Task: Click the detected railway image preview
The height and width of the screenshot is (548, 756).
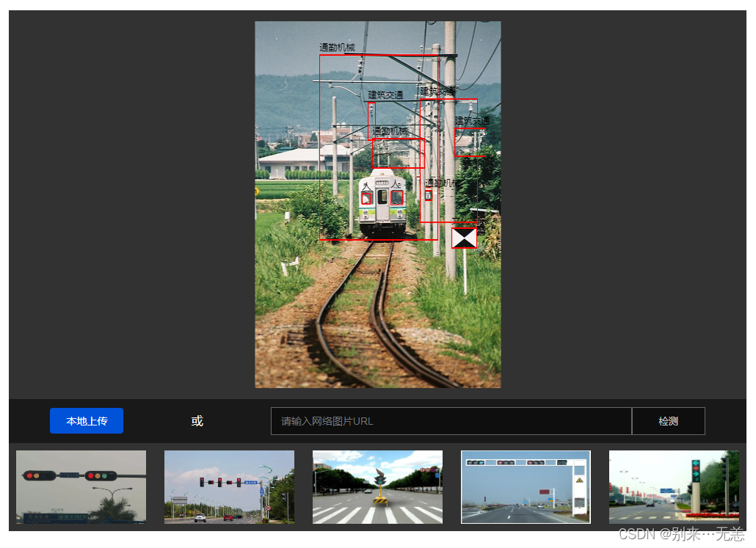Action: pyautogui.click(x=378, y=205)
